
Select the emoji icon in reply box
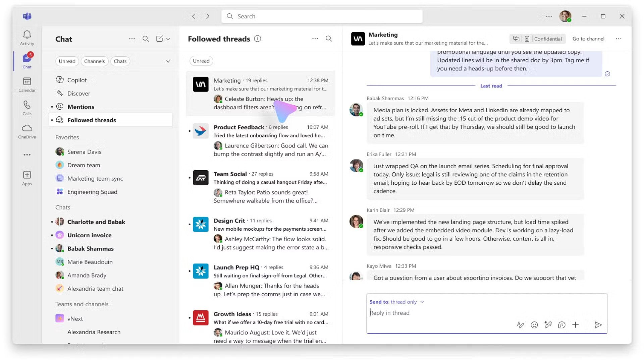(x=534, y=324)
